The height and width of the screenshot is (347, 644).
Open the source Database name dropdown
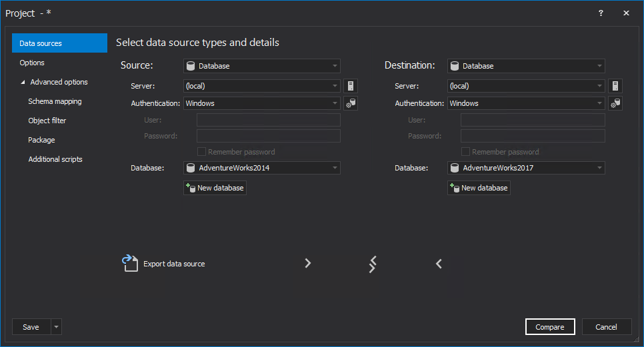click(x=335, y=168)
